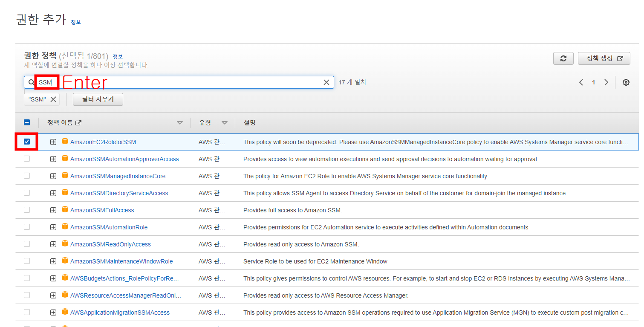644x327 pixels.
Task: Go to next page arrow
Action: point(606,82)
